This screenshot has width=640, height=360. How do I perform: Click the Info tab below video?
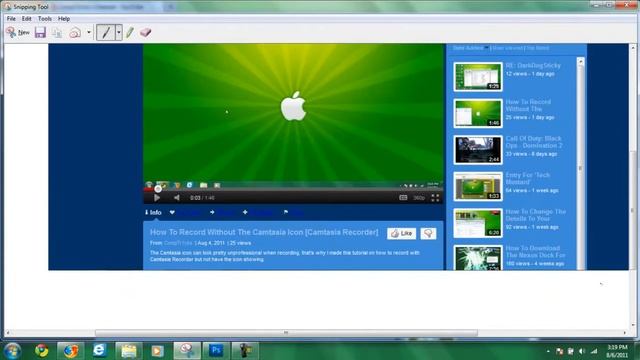click(x=153, y=212)
